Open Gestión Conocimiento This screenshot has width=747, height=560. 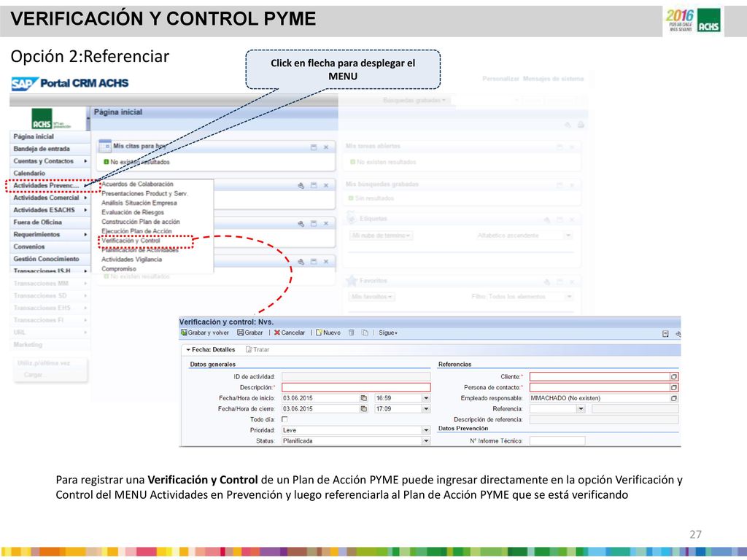coord(50,259)
